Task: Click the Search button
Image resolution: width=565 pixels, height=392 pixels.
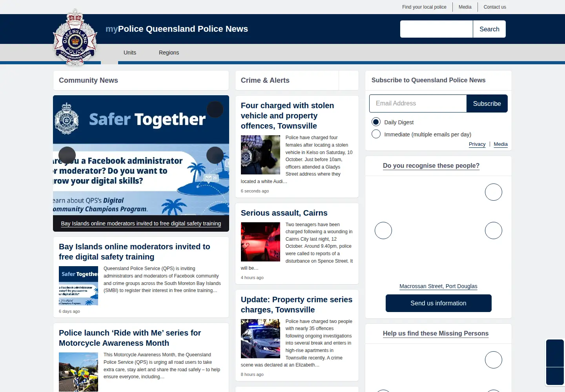Action: pyautogui.click(x=489, y=29)
